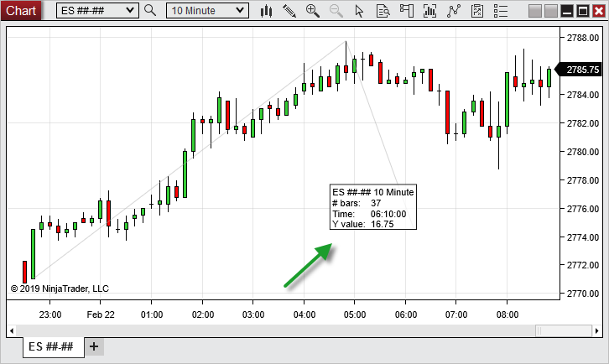The image size is (609, 364).
Task: Open the ES ##-## instrument selector dropdown
Action: (x=97, y=11)
